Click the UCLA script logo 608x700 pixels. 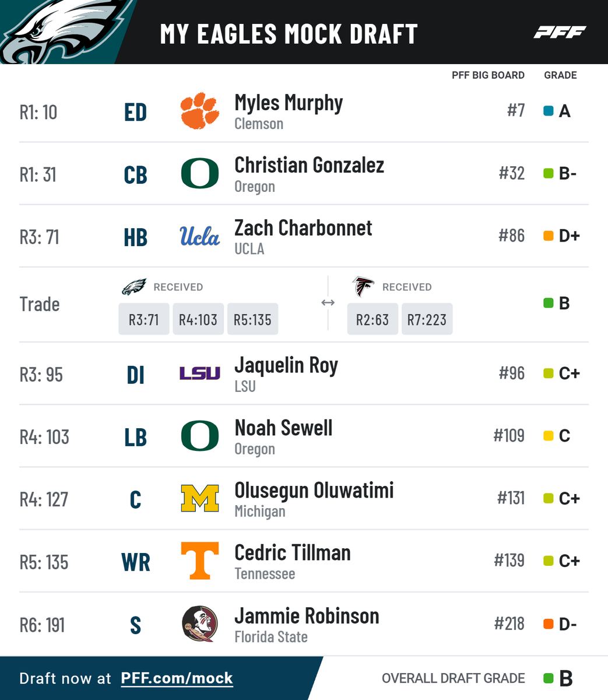click(200, 236)
